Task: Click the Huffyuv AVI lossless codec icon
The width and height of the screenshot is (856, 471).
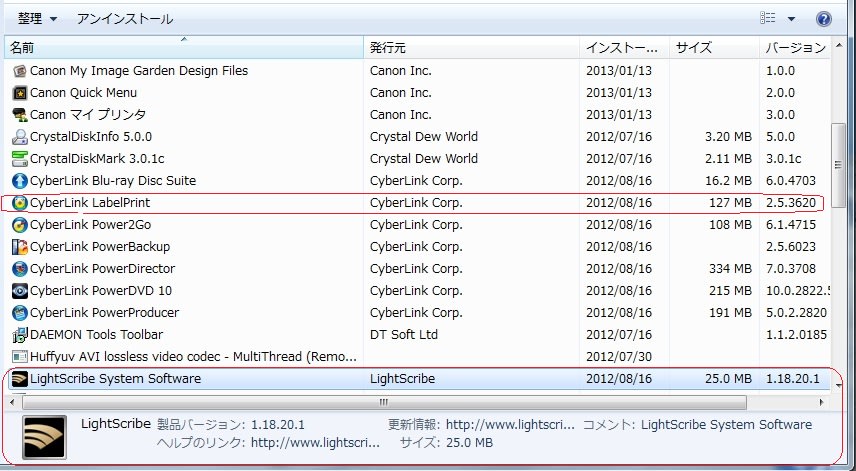Action: pyautogui.click(x=20, y=357)
